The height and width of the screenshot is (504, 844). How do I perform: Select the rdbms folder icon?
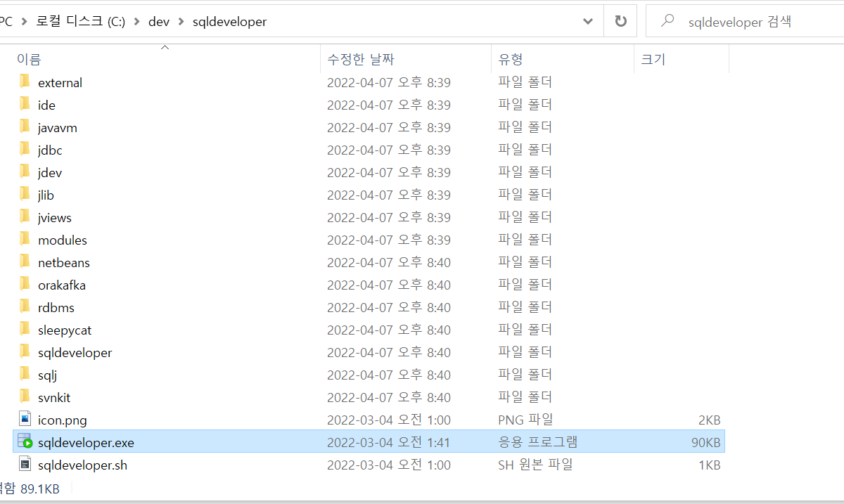tap(25, 307)
